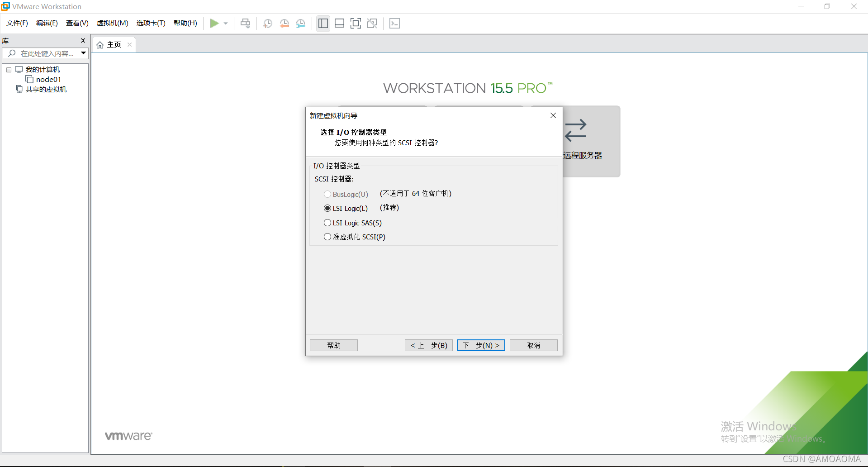Select 共享的虚拟机 in the library
868x467 pixels.
point(46,90)
